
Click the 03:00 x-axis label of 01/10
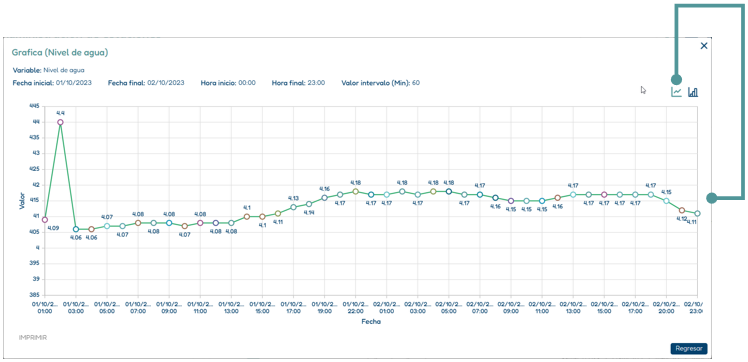76,307
